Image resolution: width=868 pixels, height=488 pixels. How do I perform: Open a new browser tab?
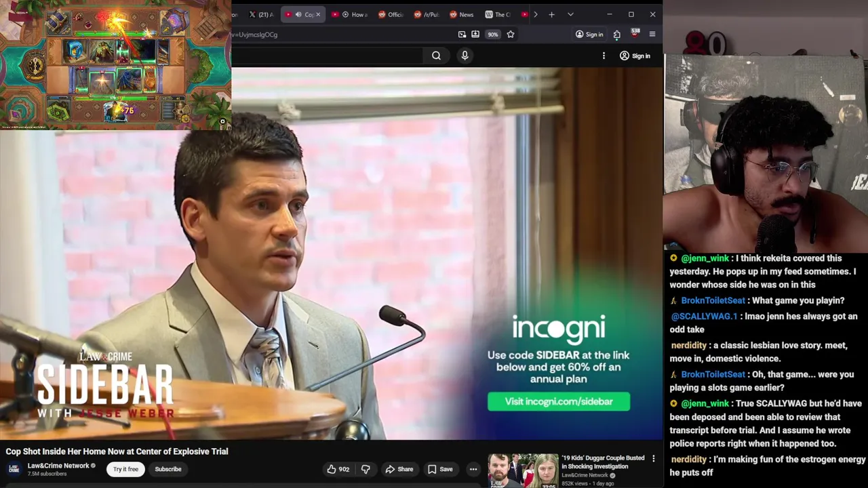pos(551,14)
